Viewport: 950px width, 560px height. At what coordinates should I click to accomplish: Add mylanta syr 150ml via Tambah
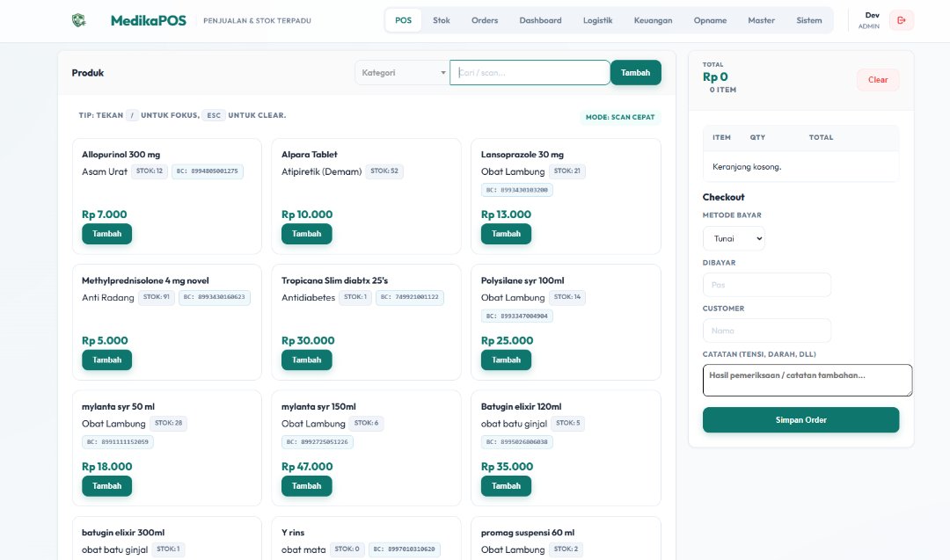coord(307,485)
